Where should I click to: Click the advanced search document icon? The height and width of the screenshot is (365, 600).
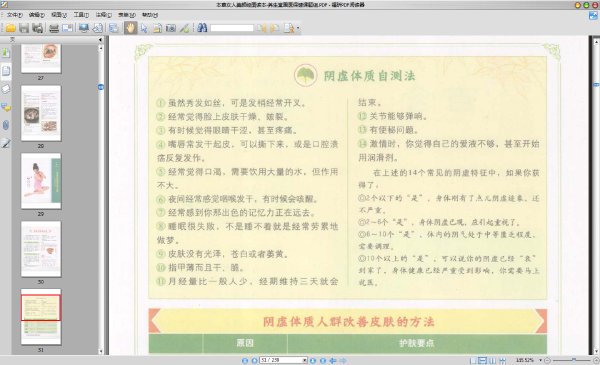click(289, 28)
